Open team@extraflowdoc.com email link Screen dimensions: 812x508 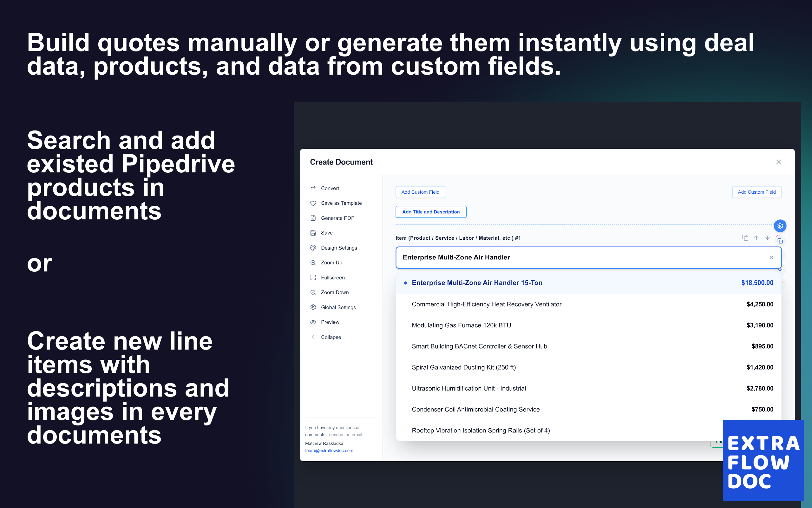[x=329, y=451]
